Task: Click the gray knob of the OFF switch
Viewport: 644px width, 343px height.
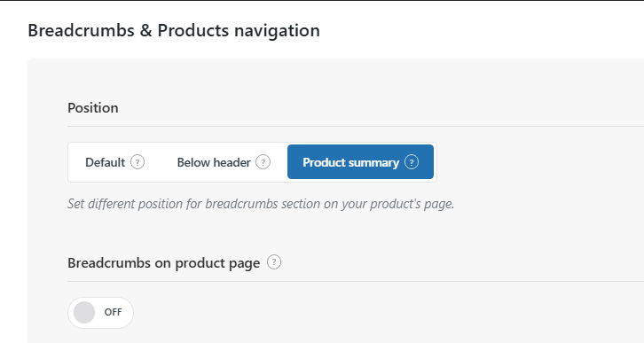Action: tap(84, 313)
